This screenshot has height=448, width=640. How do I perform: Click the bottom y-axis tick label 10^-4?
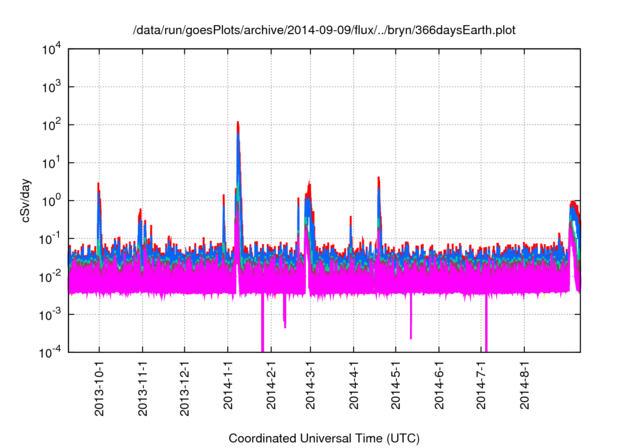pos(52,352)
